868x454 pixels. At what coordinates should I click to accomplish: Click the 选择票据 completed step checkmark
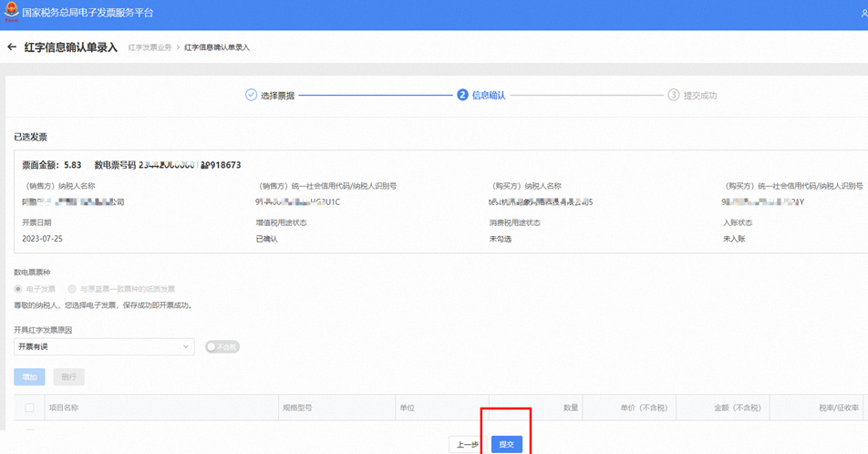click(x=251, y=95)
